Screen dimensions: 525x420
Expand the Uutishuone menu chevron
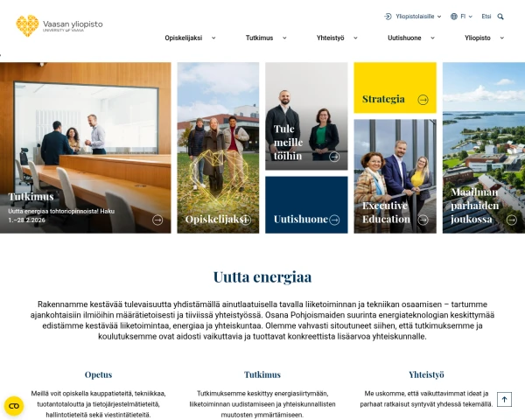coord(432,38)
